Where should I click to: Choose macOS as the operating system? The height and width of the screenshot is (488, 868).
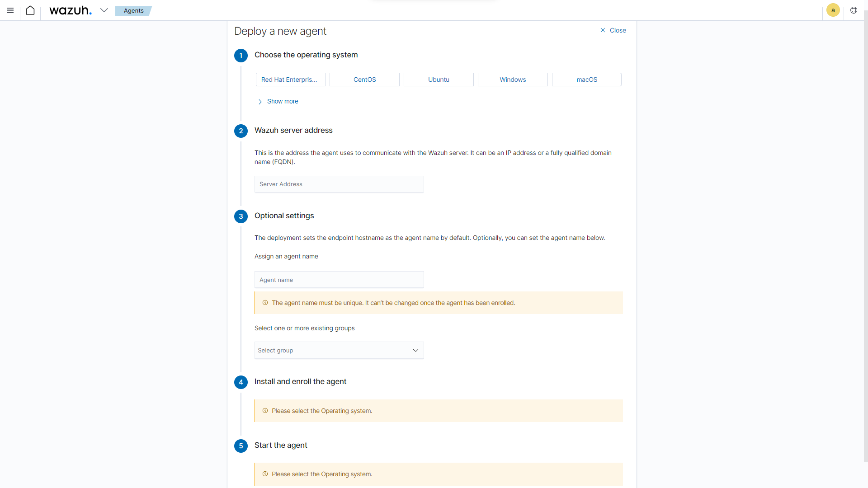pyautogui.click(x=587, y=80)
